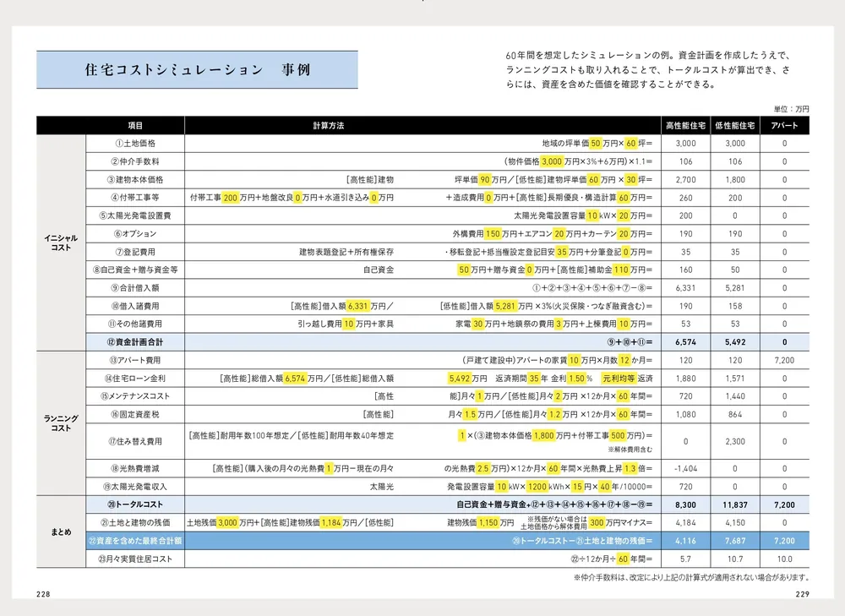
Task: Click final amount 7,687 in blue row
Action: (735, 541)
